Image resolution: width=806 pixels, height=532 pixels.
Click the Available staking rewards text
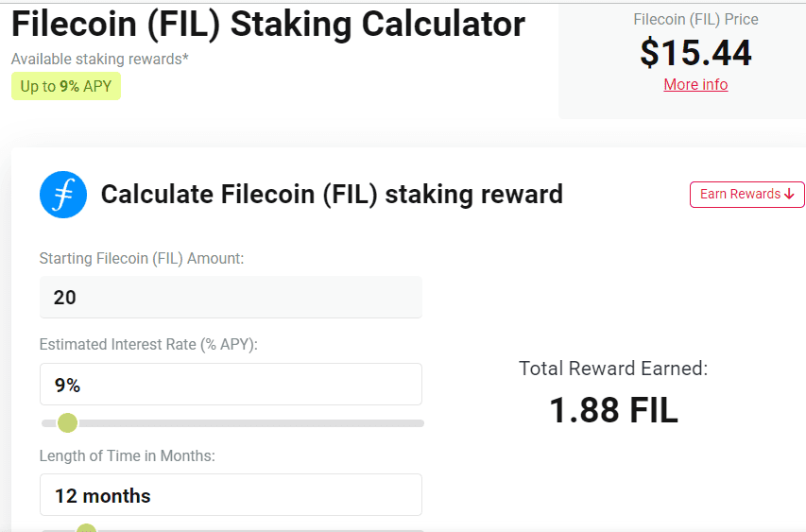click(100, 60)
